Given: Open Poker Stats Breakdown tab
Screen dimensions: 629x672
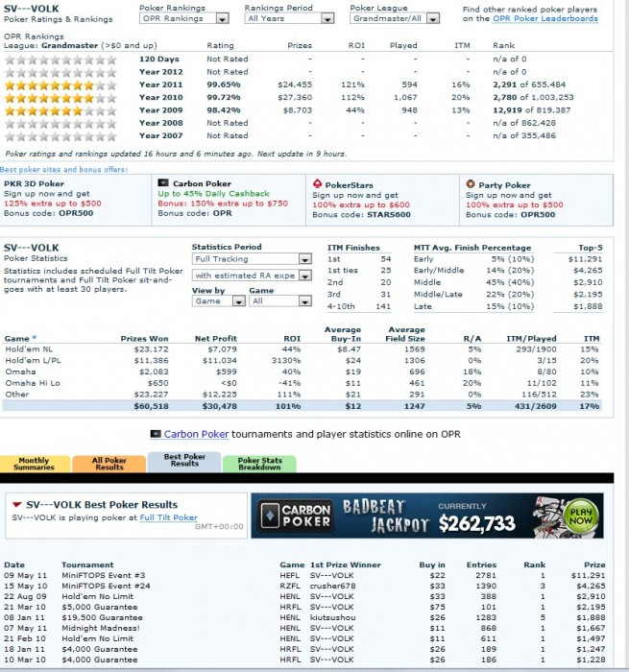Looking at the screenshot, I should [259, 464].
